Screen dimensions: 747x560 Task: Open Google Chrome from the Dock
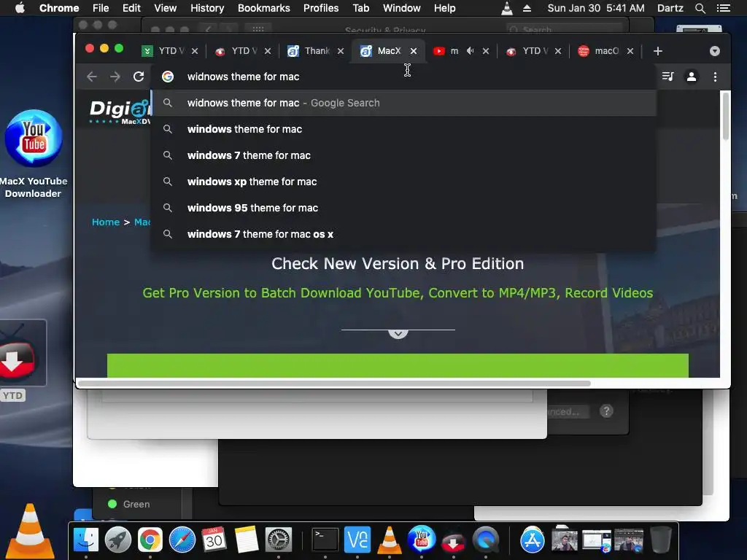(x=150, y=540)
